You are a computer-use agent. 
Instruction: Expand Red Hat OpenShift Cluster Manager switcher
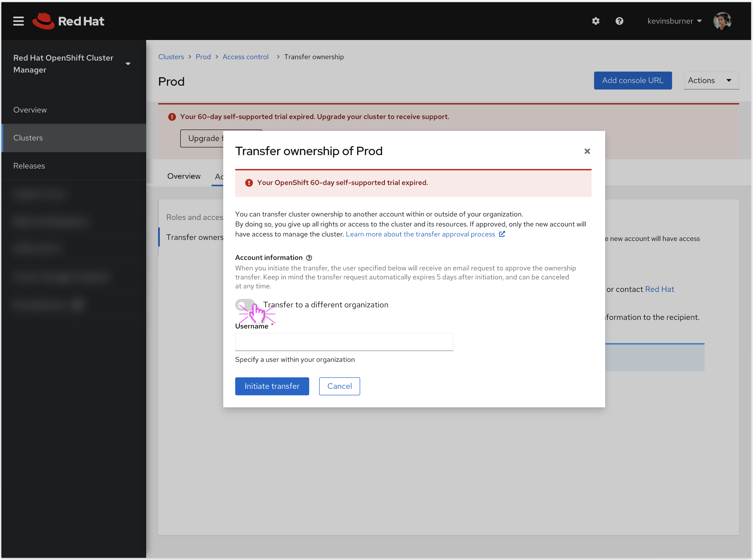click(128, 64)
